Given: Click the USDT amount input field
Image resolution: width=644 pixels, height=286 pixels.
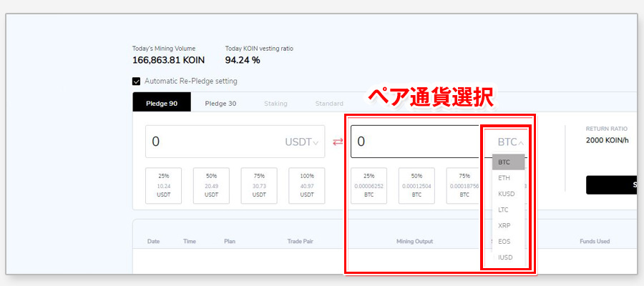Looking at the screenshot, I should pos(215,142).
